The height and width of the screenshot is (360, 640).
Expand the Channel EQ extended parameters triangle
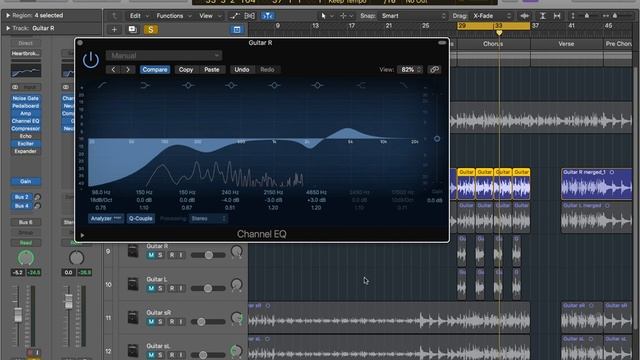[x=82, y=235]
